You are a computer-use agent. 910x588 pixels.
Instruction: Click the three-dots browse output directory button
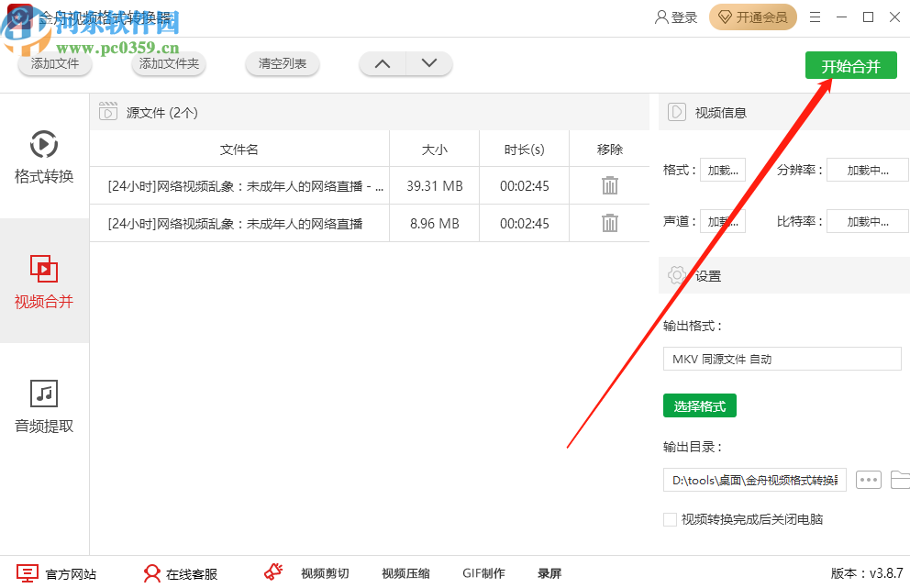(x=868, y=480)
